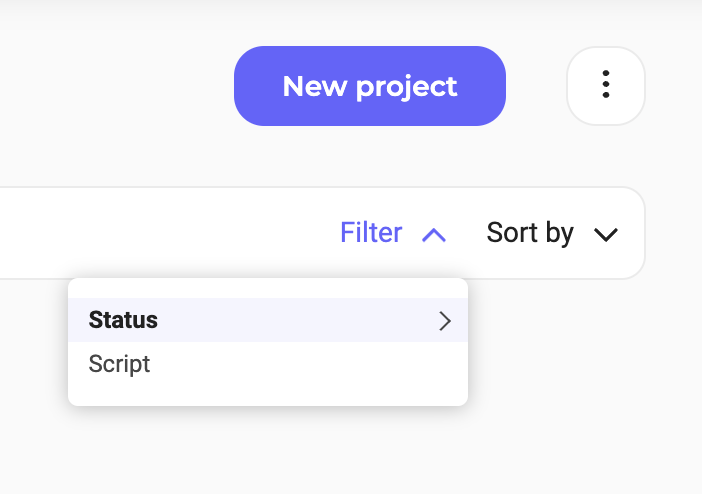The image size is (702, 494).
Task: Choose Script from the Filter menu
Action: click(119, 364)
